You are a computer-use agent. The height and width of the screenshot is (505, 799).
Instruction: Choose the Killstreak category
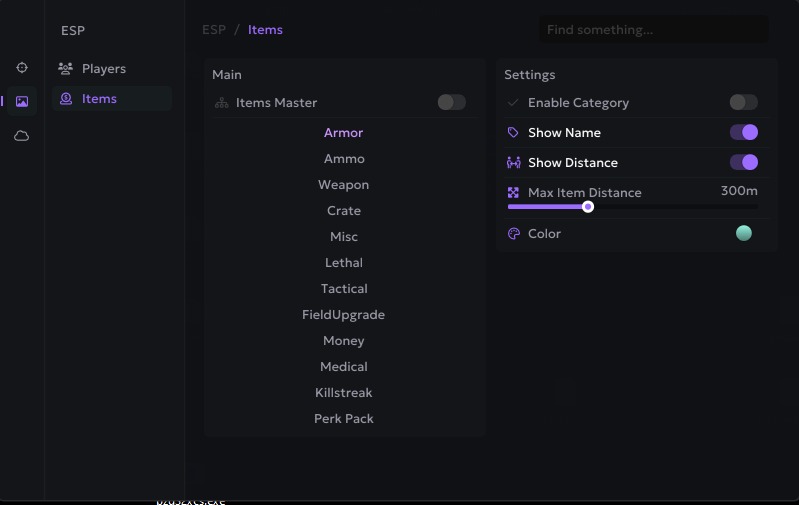(344, 393)
